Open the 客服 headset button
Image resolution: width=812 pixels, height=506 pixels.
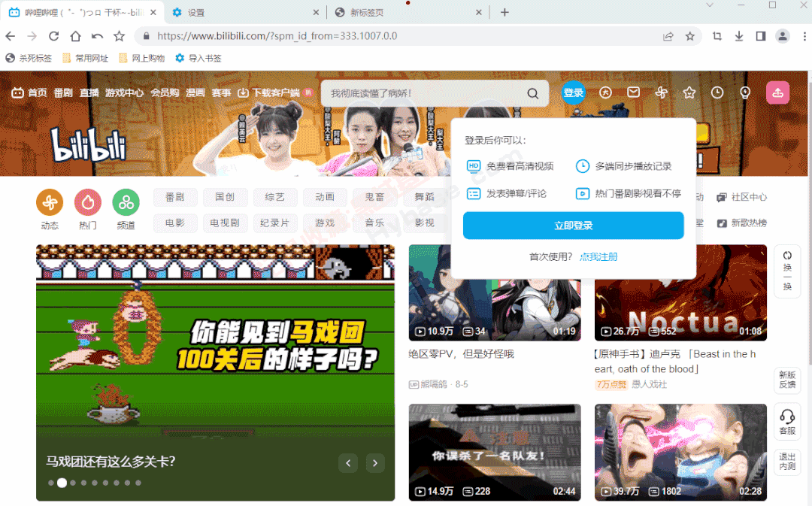[787, 422]
